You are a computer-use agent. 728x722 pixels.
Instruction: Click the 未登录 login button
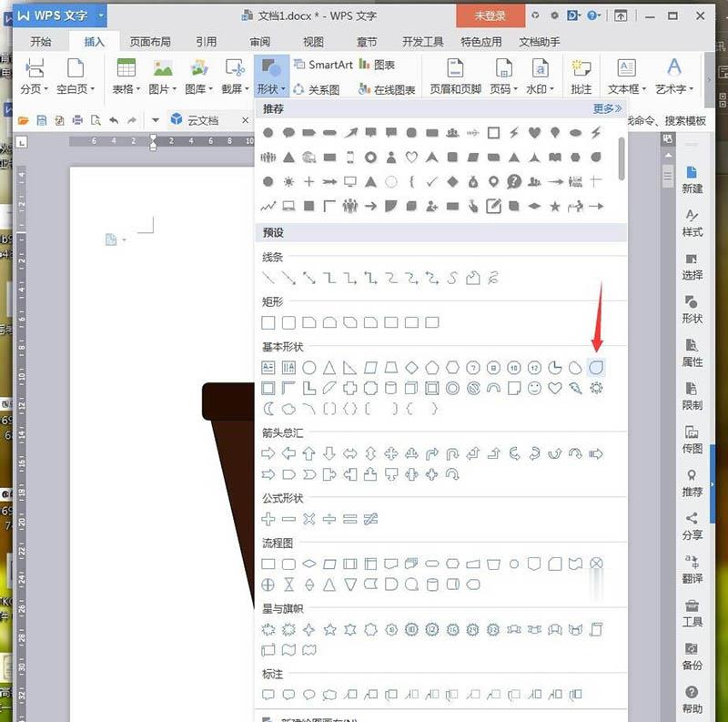point(490,15)
